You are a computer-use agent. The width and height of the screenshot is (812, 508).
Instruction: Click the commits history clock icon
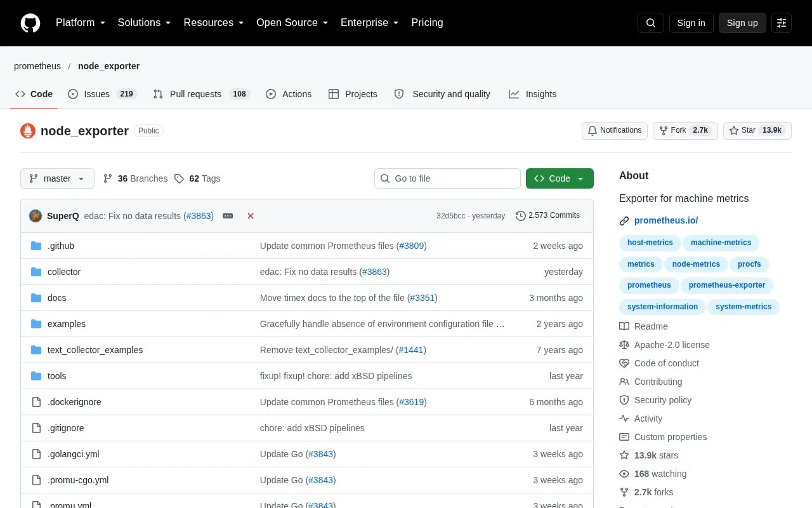tap(521, 216)
